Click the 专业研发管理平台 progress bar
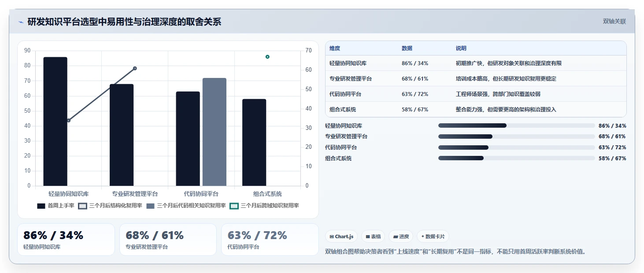644x273 pixels. coord(517,136)
